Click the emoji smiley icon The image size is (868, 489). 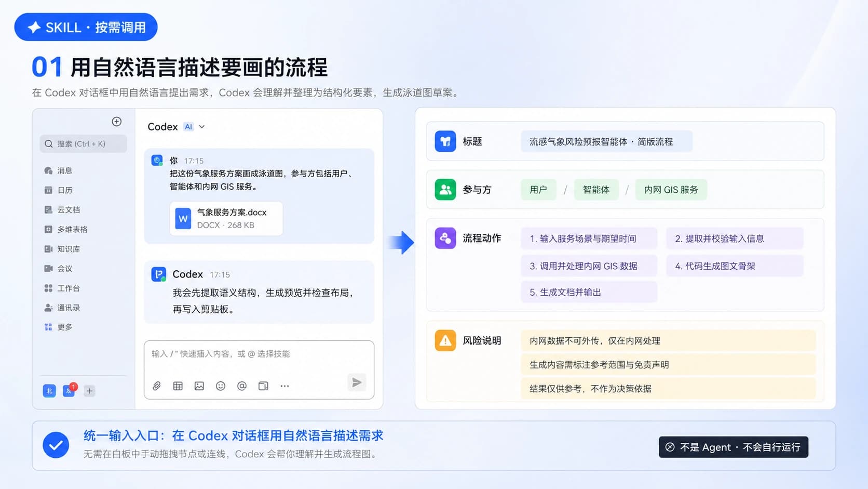pos(221,386)
